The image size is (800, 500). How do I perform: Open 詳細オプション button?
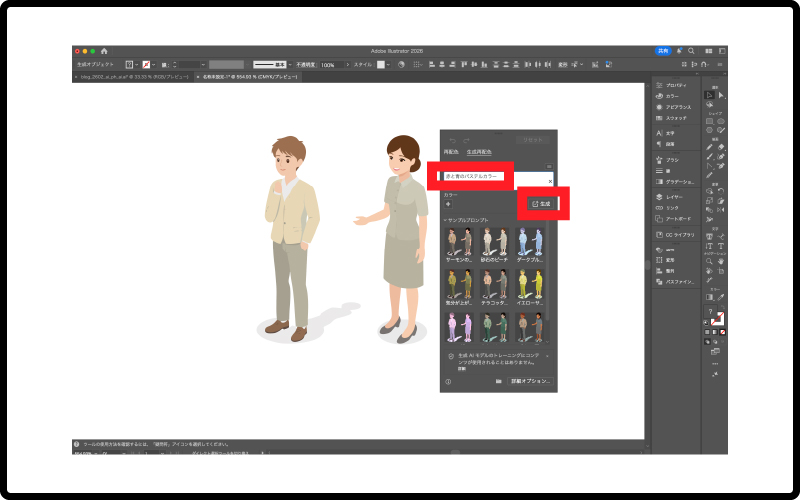(x=530, y=381)
